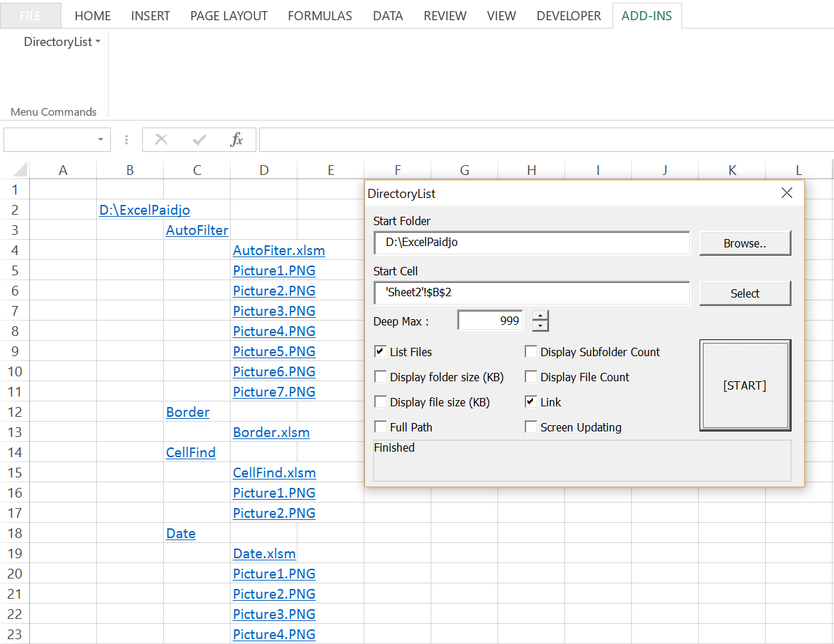This screenshot has height=644, width=834.
Task: Click the Insert Function fx icon
Action: pyautogui.click(x=237, y=139)
